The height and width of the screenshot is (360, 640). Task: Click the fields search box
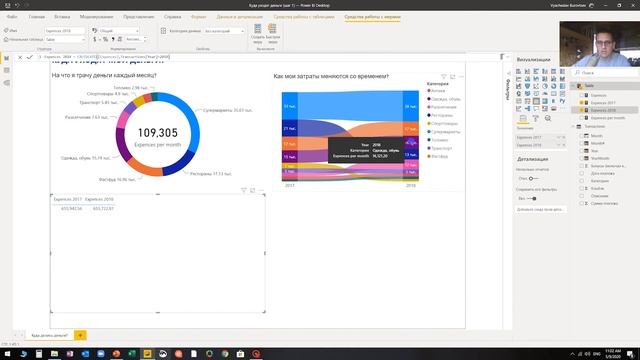605,73
